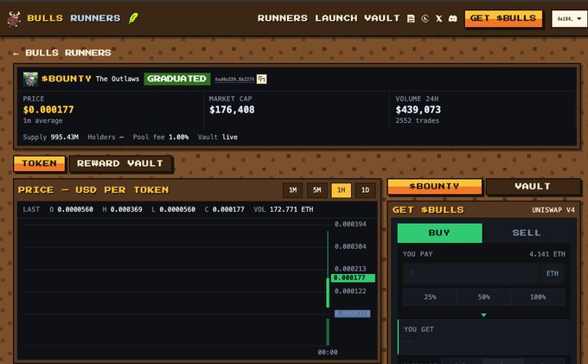Set pay amount to 100%
The height and width of the screenshot is (364, 588).
coord(538,297)
